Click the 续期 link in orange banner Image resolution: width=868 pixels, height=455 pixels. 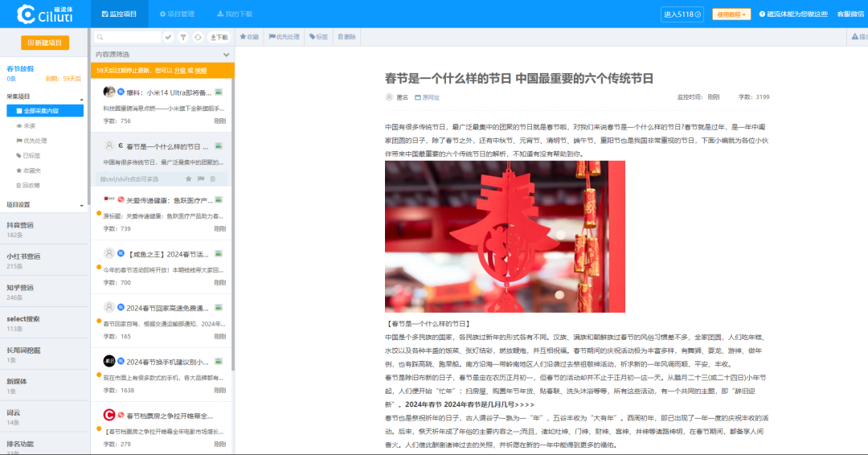tap(200, 70)
